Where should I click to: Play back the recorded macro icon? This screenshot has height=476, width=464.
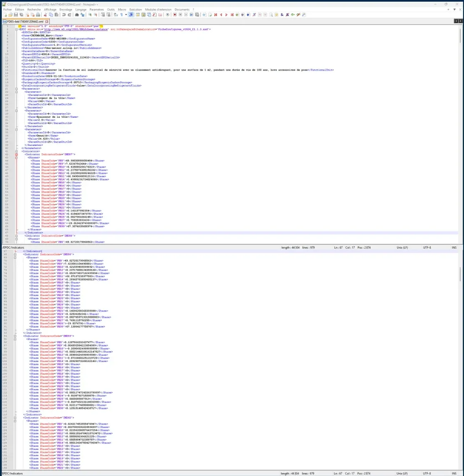pos(186,15)
